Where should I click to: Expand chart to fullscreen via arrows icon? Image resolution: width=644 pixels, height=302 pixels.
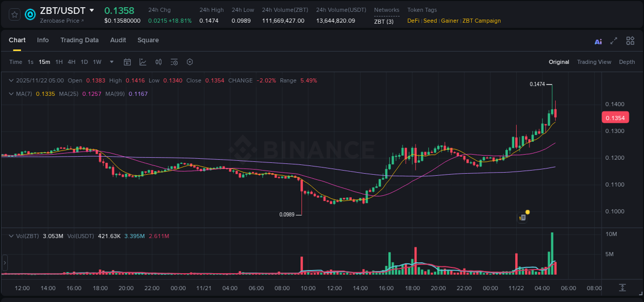(x=614, y=41)
